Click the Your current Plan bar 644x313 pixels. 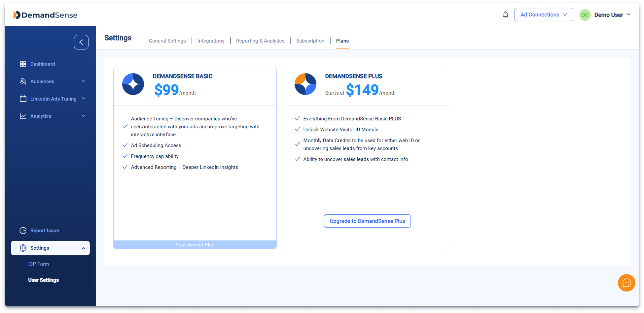pos(195,245)
